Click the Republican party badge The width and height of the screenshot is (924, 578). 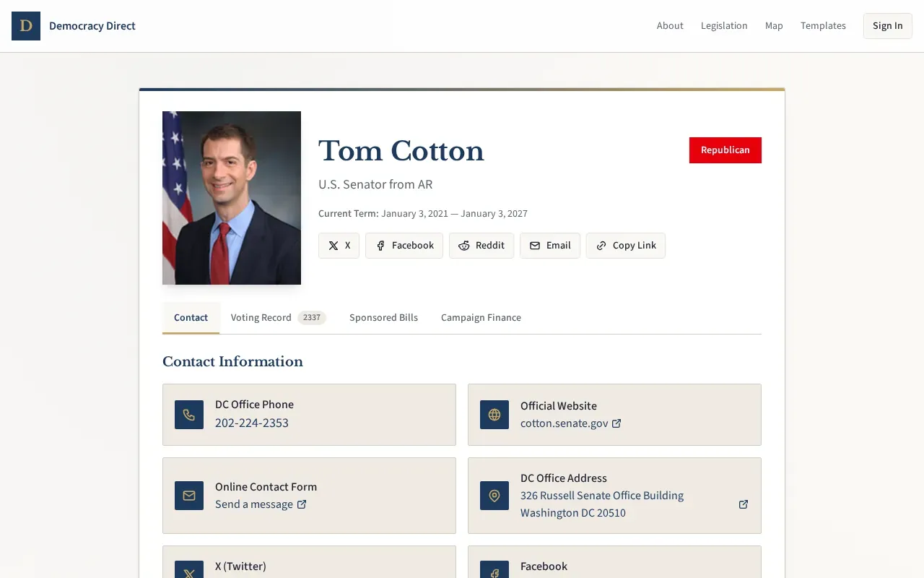click(x=725, y=150)
